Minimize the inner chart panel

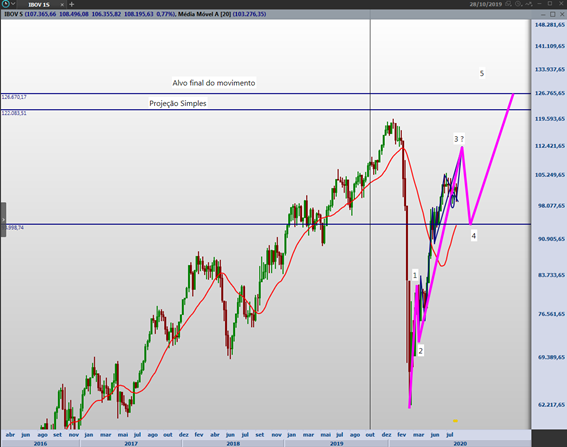click(543, 14)
